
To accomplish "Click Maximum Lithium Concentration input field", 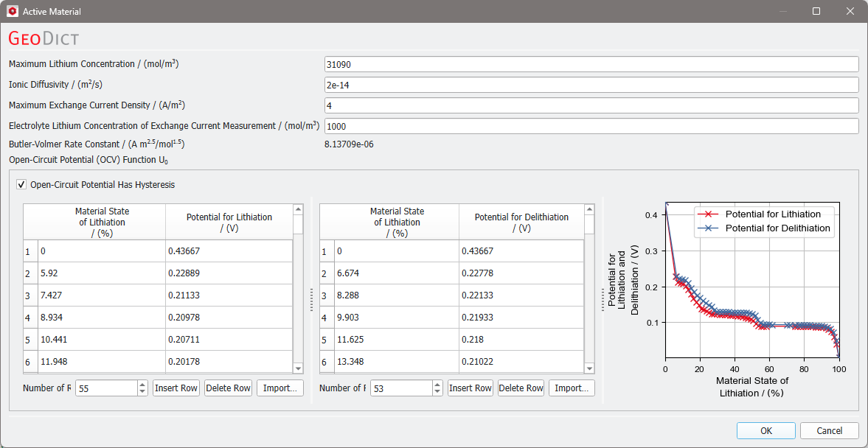I will coord(591,65).
